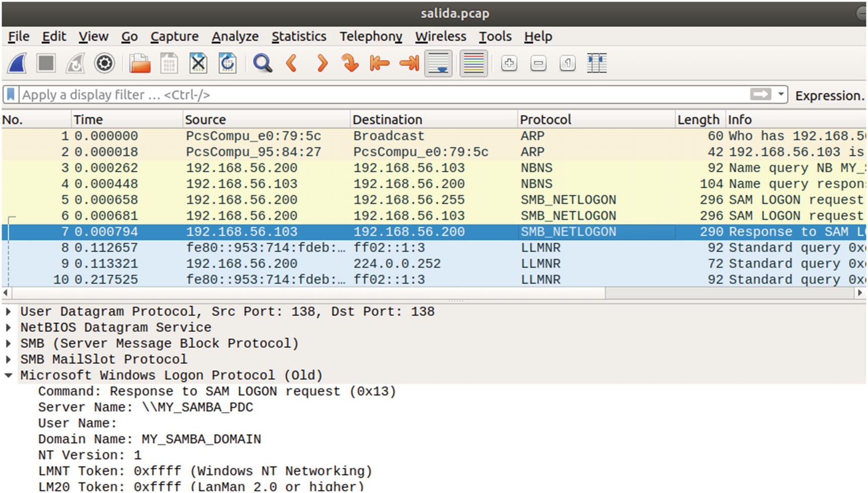Click packet list horizontal scrollbar thumb
Screen dimensions: 868x493
[x=308, y=293]
